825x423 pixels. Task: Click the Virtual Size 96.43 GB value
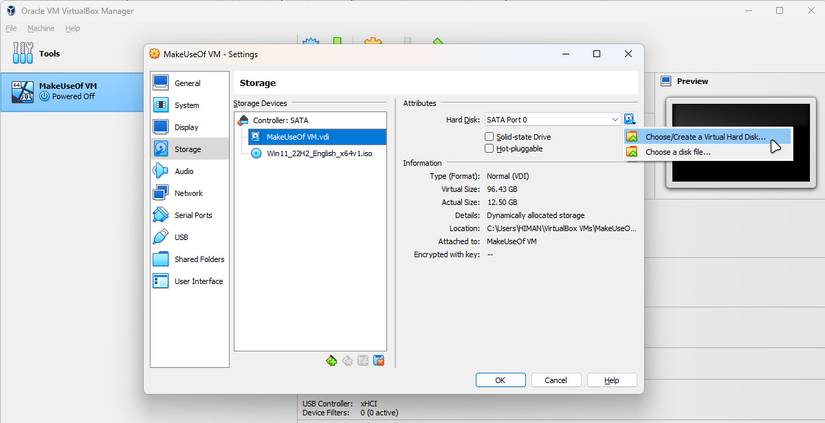coord(502,189)
